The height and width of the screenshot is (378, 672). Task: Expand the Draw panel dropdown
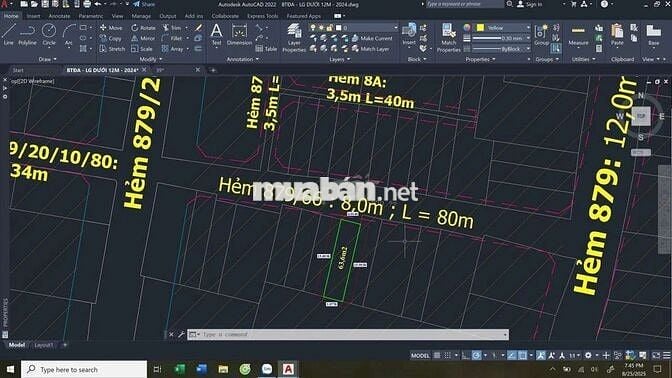click(x=47, y=59)
